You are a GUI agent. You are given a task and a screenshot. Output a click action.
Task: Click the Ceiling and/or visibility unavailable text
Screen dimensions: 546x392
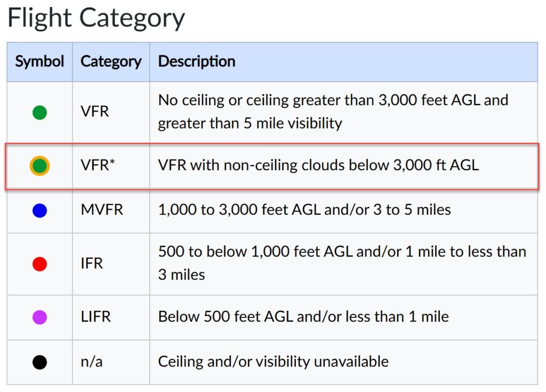273,362
